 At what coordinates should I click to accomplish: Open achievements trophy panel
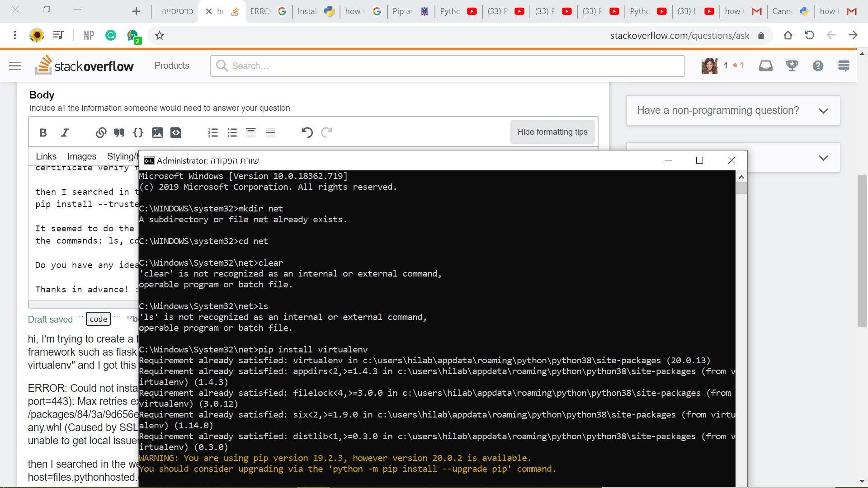click(792, 66)
